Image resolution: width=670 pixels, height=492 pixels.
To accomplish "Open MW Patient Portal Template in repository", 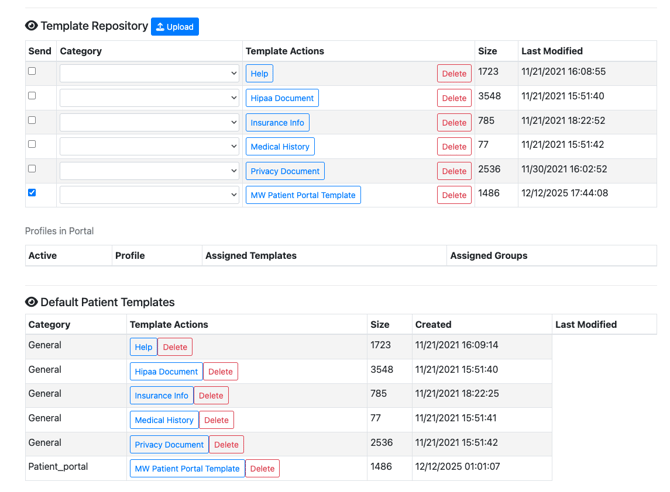I will tap(303, 195).
